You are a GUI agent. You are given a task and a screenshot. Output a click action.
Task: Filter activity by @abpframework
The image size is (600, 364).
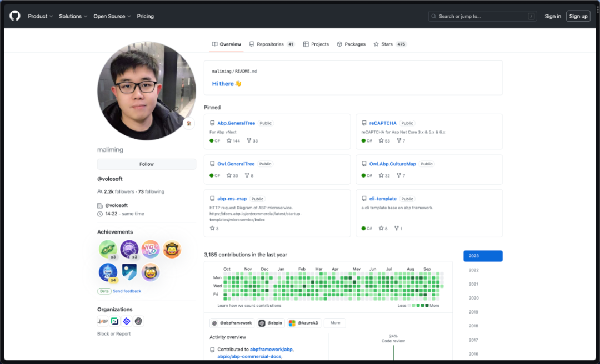coord(232,323)
